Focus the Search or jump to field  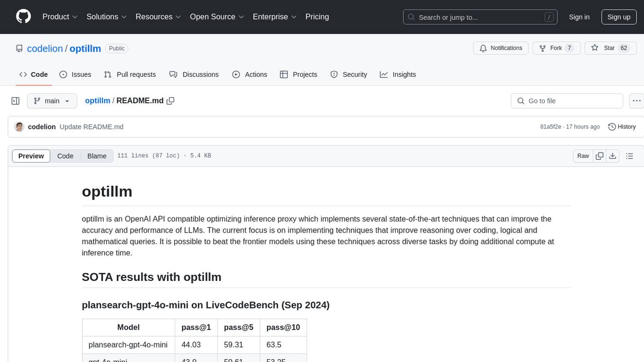pyautogui.click(x=481, y=17)
